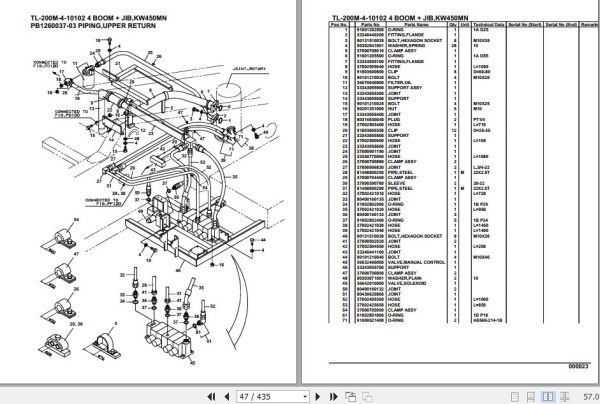Click the Parts No. column header

coord(370,24)
